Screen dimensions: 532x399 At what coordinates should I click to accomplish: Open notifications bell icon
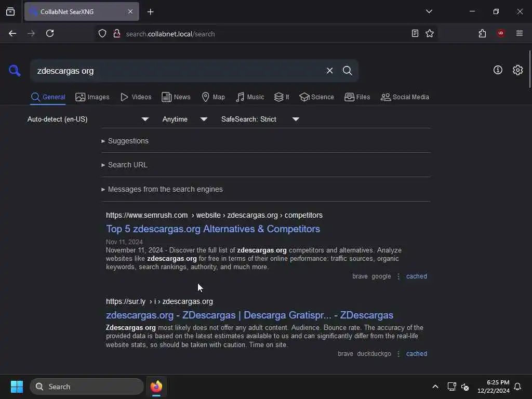pyautogui.click(x=517, y=387)
